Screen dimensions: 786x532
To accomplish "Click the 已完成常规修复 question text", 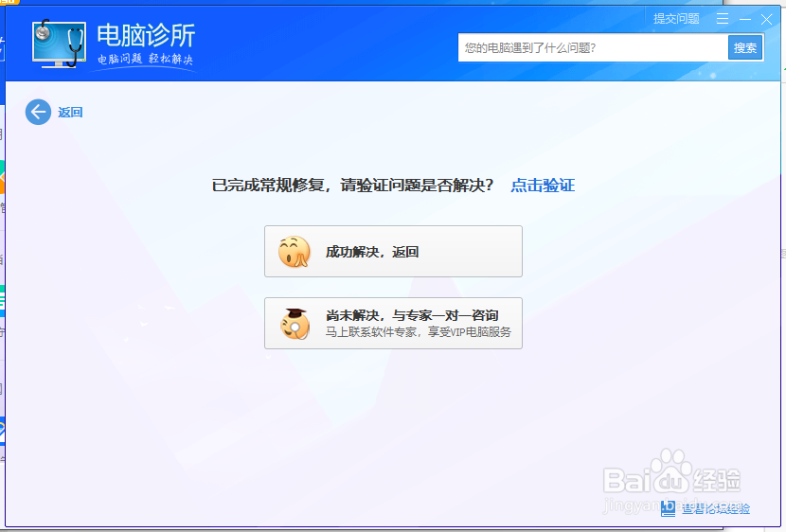I will pyautogui.click(x=353, y=186).
